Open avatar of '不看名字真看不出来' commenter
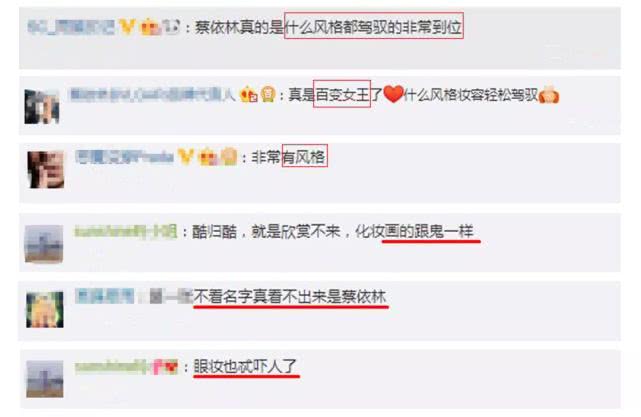Viewport: 641px width, 417px height. (45, 309)
